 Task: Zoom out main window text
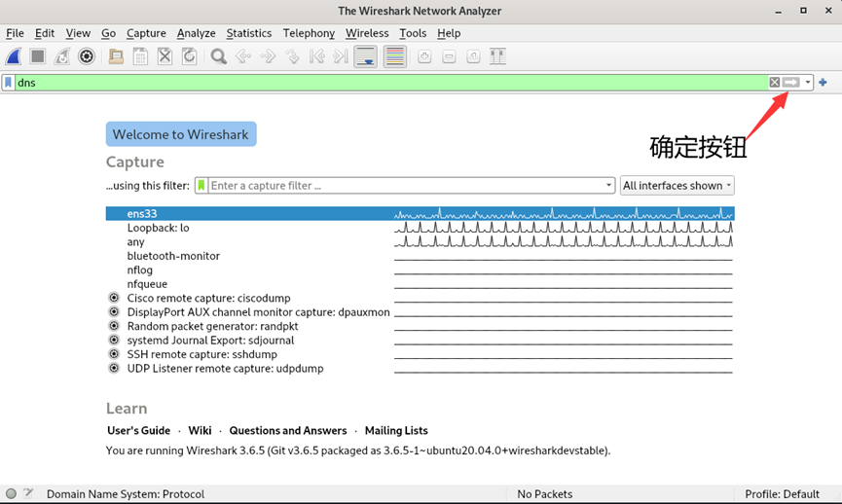pos(449,56)
